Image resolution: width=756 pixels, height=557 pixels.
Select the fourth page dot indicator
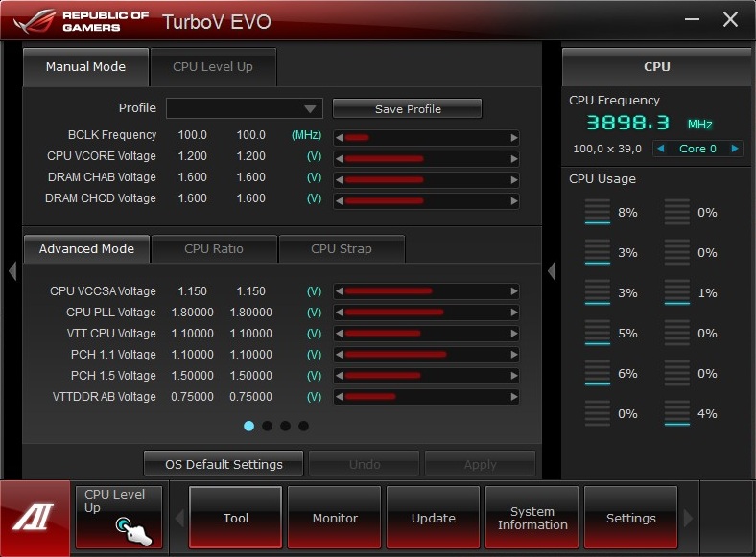tap(303, 426)
